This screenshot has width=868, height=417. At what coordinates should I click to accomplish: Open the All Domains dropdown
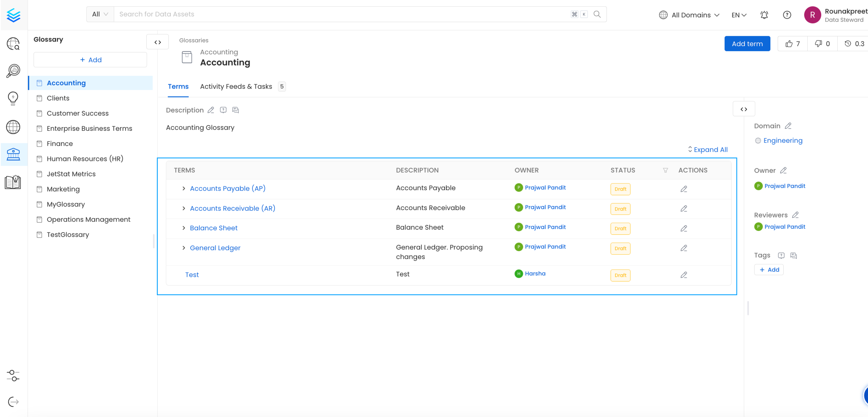[689, 15]
